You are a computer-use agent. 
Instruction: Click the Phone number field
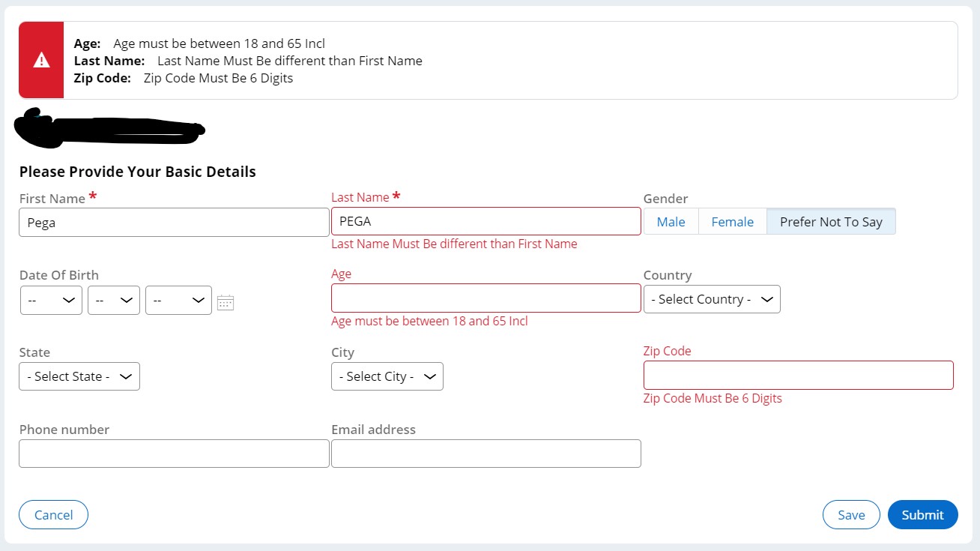point(173,453)
